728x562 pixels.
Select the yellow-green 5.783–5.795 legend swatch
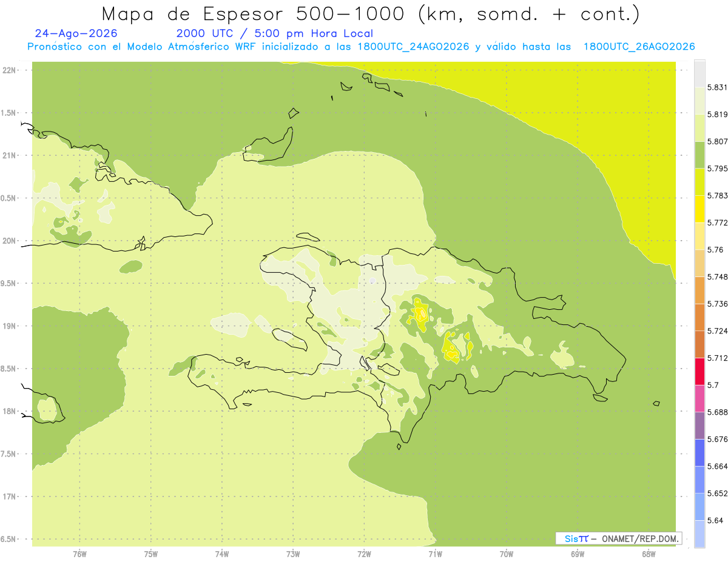(x=699, y=182)
